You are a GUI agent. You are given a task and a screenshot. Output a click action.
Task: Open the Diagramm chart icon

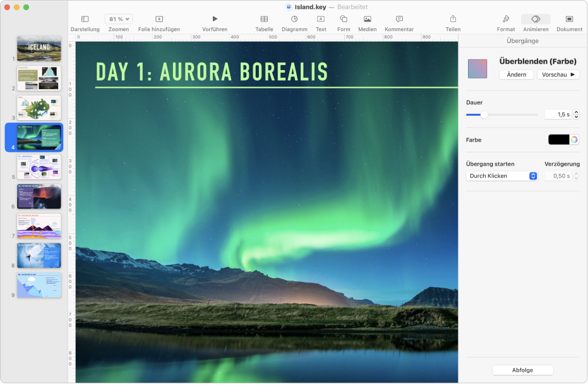pos(294,20)
